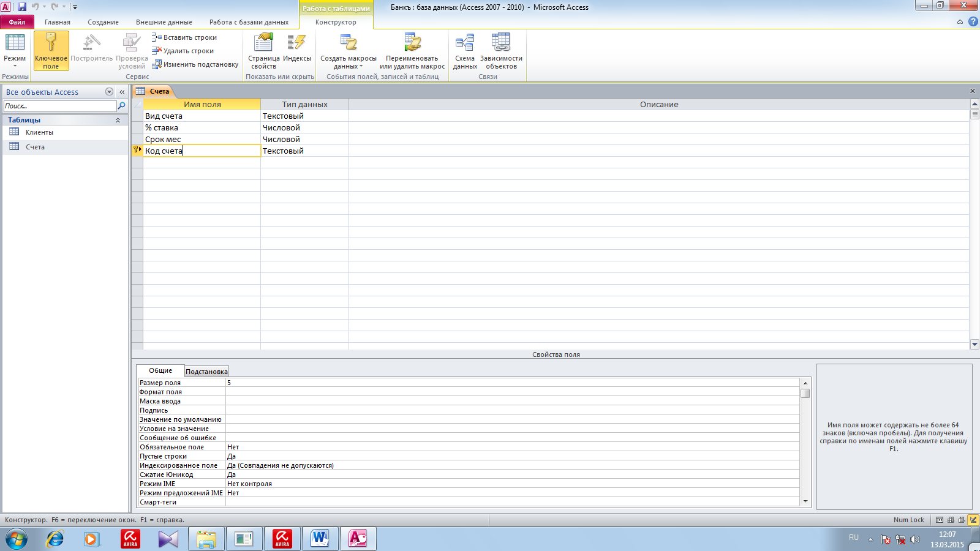
Task: Click Изменить подстановку in ribbon
Action: [x=195, y=64]
